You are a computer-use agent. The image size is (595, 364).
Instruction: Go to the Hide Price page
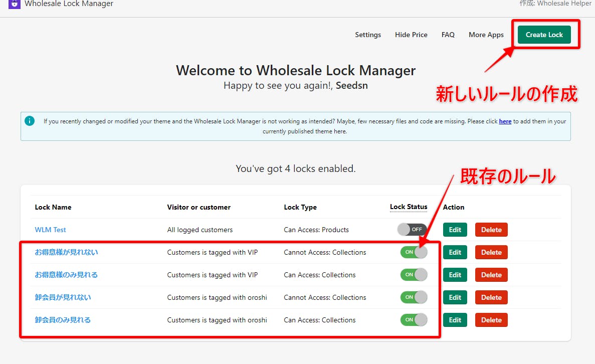click(411, 35)
